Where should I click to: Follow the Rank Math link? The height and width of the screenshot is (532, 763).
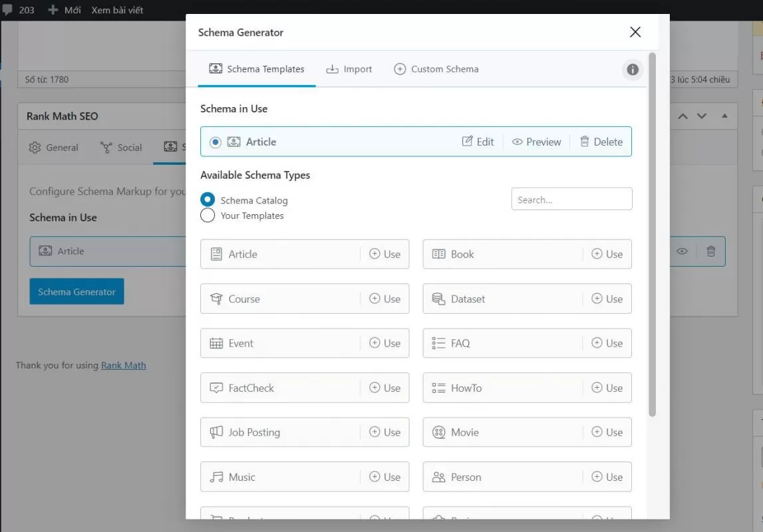[x=124, y=365]
